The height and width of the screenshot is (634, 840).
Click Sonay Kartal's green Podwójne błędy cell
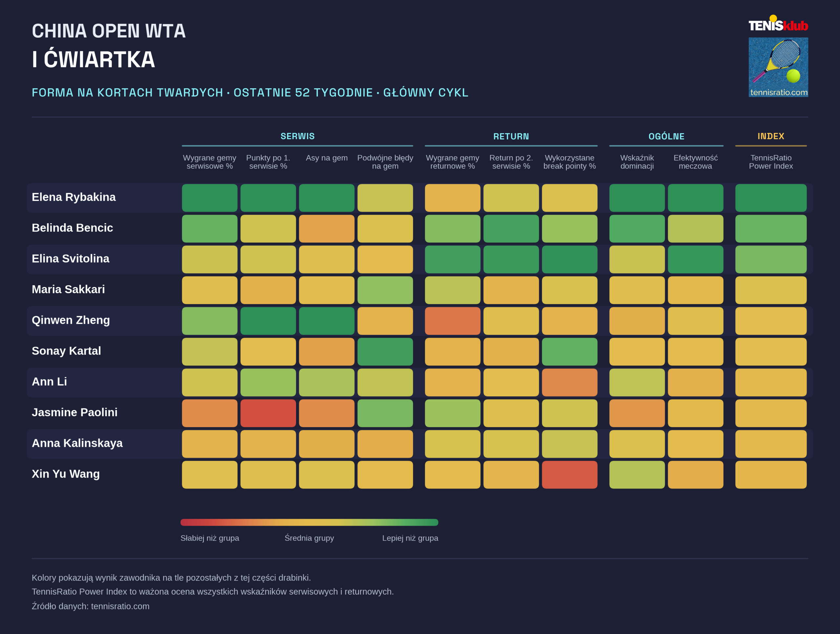[x=385, y=352]
